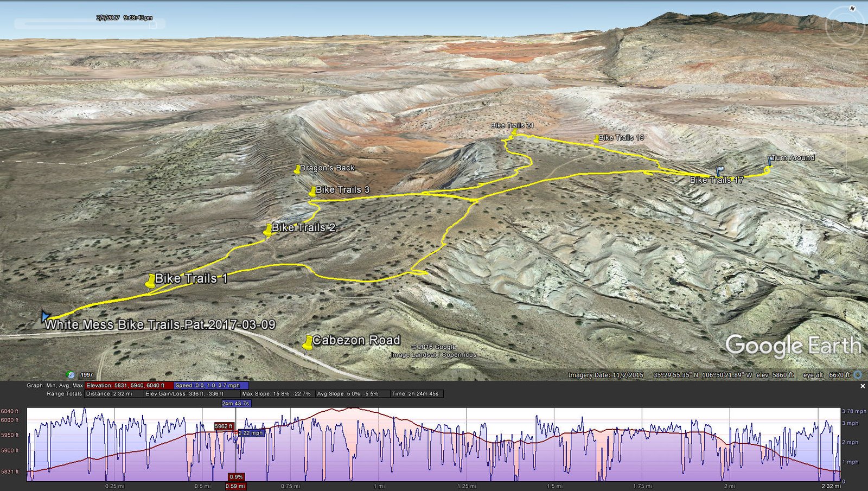Click the streaming status indicator circle

pos(858,375)
